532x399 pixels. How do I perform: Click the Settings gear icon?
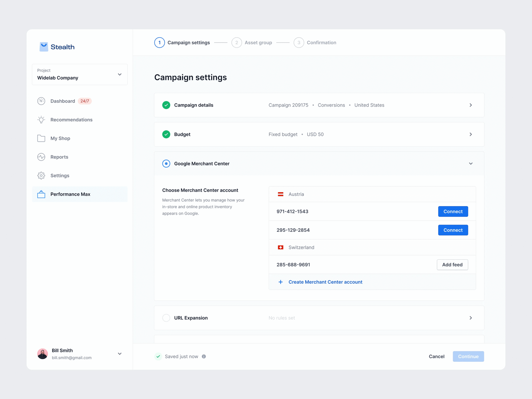41,176
